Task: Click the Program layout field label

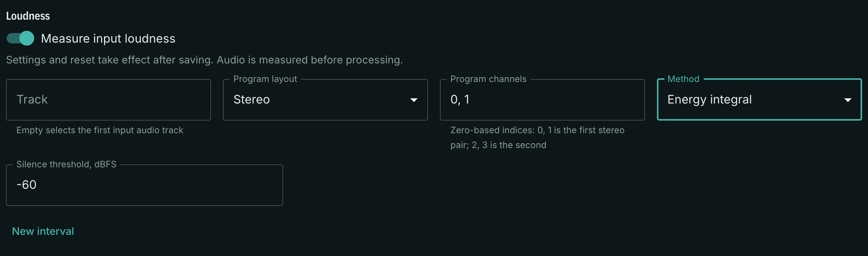Action: coord(265,79)
